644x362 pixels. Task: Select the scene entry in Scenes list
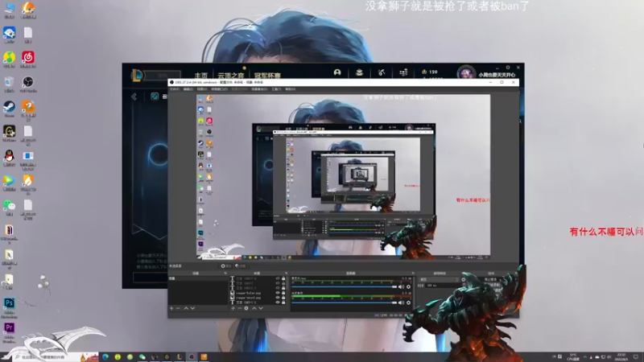(x=198, y=278)
